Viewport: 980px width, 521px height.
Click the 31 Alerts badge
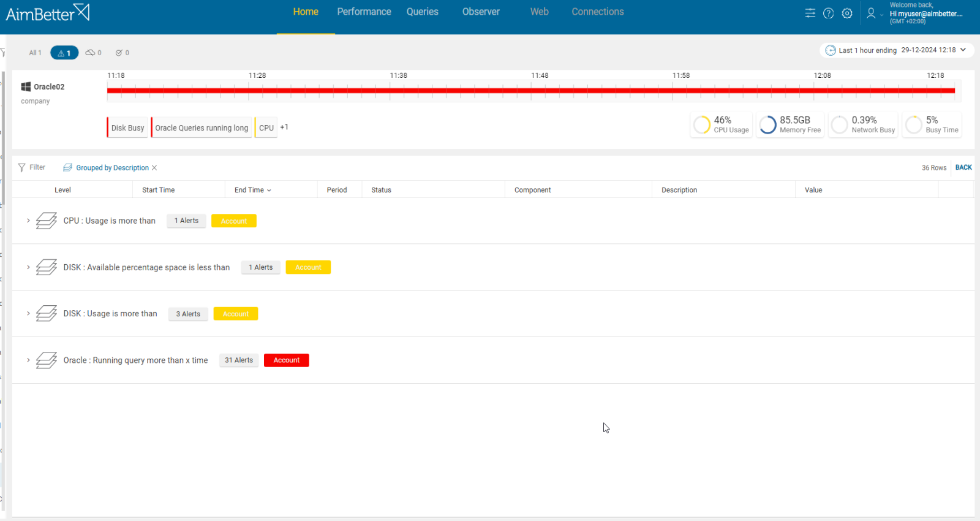pyautogui.click(x=239, y=360)
